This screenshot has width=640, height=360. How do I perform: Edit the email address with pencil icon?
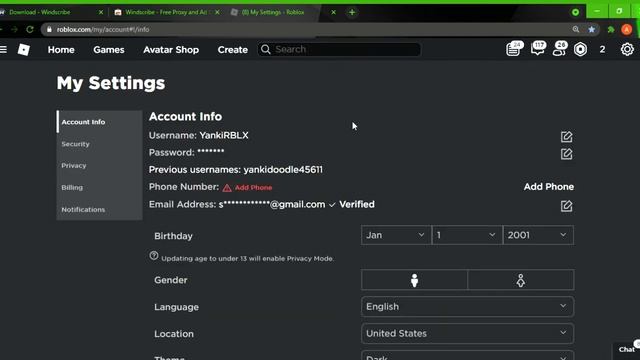[566, 206]
